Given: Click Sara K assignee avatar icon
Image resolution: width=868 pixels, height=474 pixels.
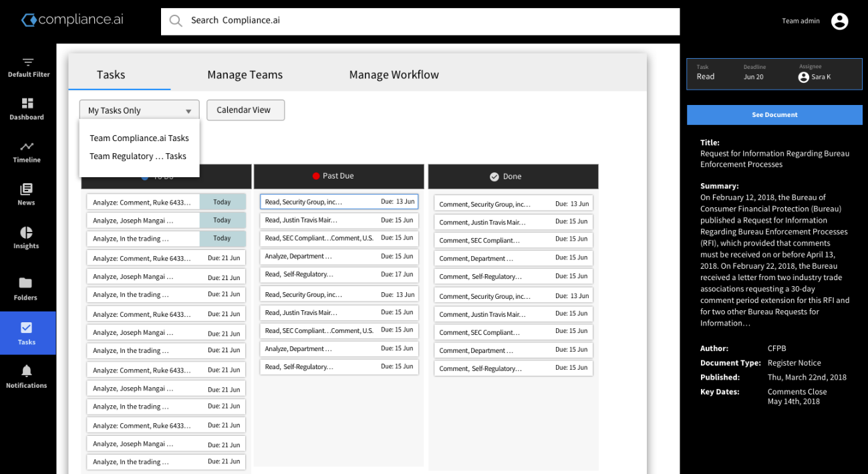Looking at the screenshot, I should (x=803, y=77).
